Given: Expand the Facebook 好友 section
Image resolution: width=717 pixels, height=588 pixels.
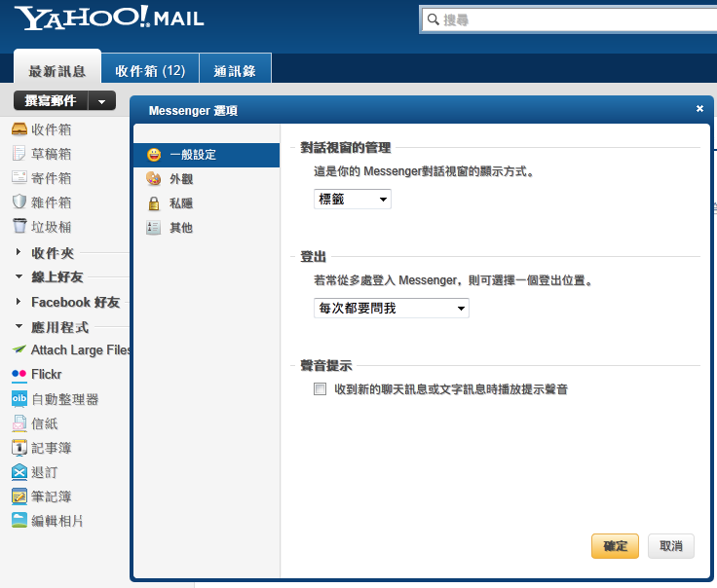Looking at the screenshot, I should tap(19, 302).
